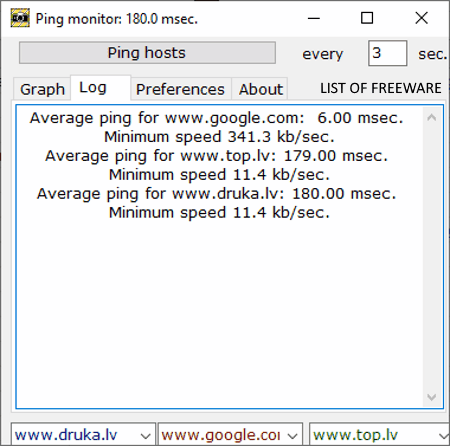This screenshot has width=450, height=446.
Task: Expand the www.google.com host dropdown
Action: (292, 436)
